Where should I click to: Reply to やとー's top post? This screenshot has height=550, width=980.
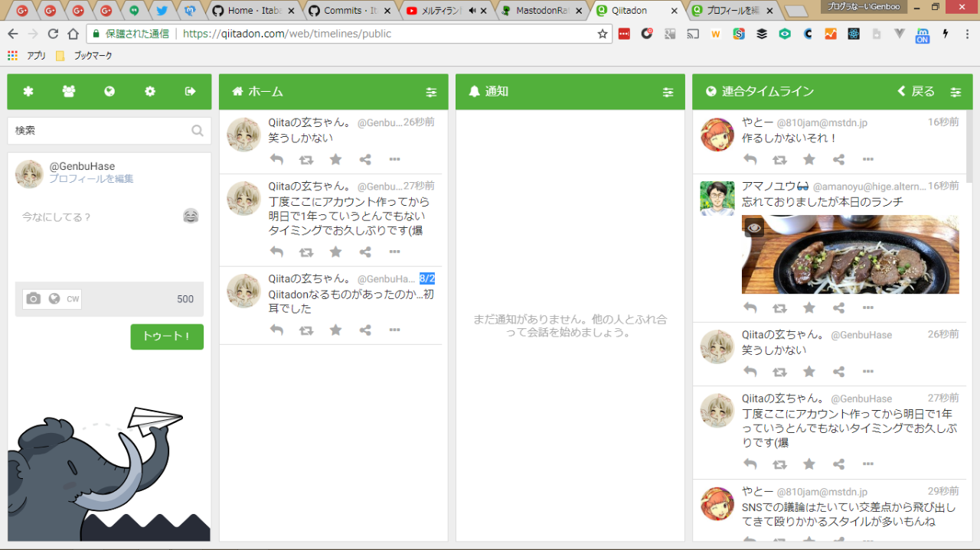750,159
